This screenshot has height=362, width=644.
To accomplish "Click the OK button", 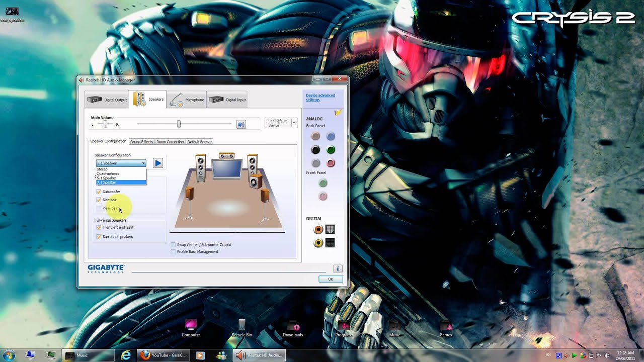I will 331,279.
